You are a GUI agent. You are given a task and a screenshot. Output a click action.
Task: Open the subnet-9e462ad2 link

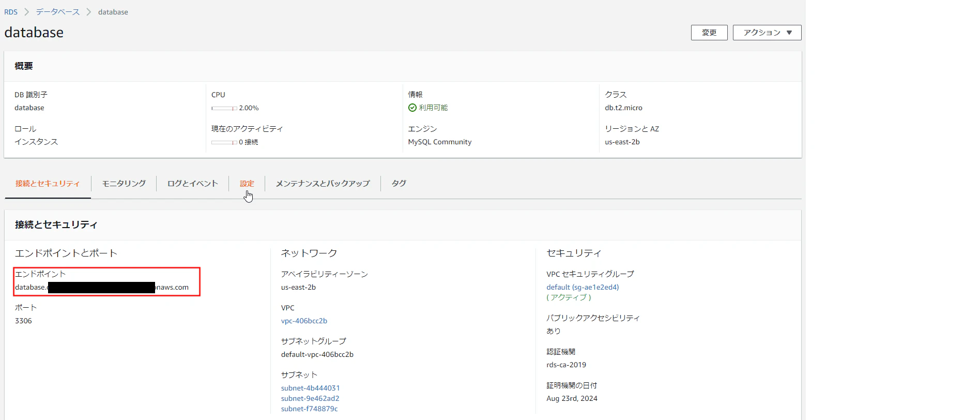[310, 398]
